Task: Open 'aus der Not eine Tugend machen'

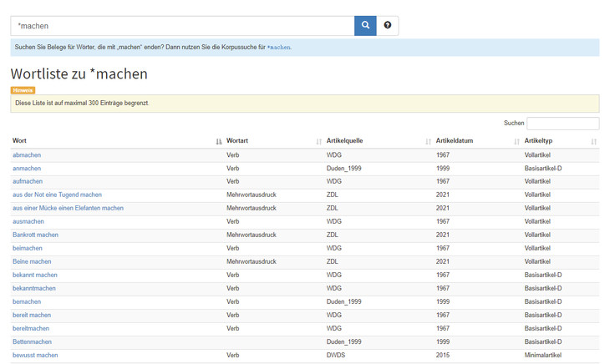Action: [57, 195]
